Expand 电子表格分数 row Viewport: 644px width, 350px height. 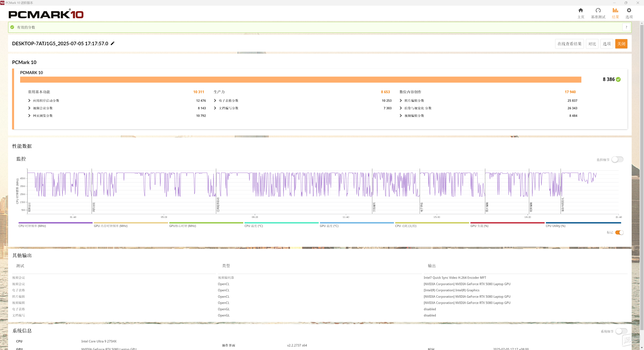click(215, 101)
